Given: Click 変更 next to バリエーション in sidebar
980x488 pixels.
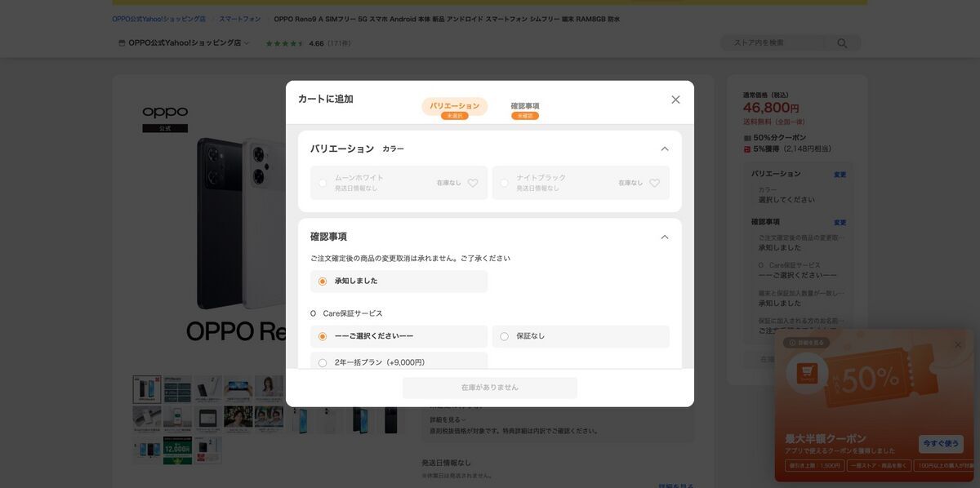Looking at the screenshot, I should 840,175.
